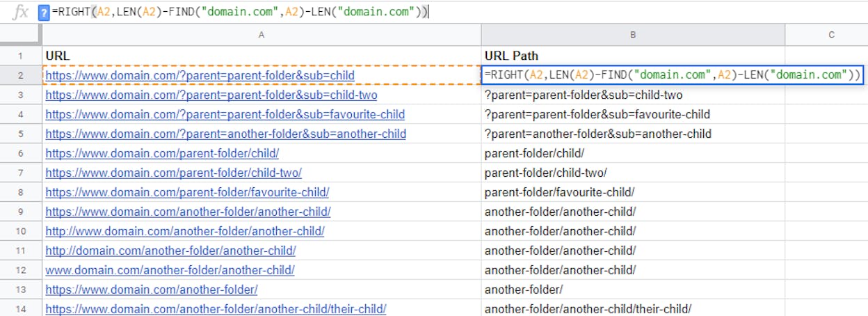Select path cell another-folder/ in row 13

pyautogui.click(x=633, y=290)
